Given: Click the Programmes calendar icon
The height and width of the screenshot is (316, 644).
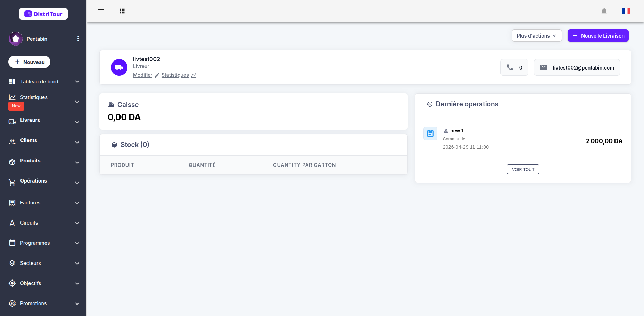Looking at the screenshot, I should 12,243.
